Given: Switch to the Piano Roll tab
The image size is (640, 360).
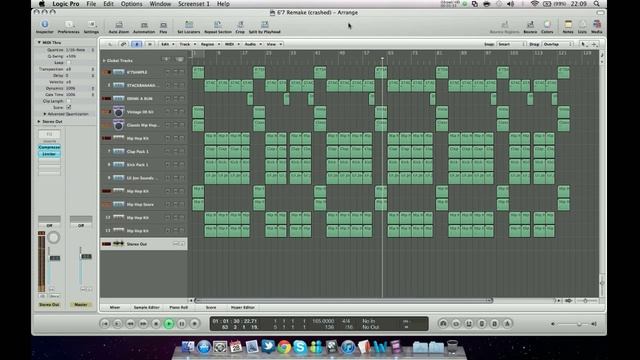Looking at the screenshot, I should (178, 307).
